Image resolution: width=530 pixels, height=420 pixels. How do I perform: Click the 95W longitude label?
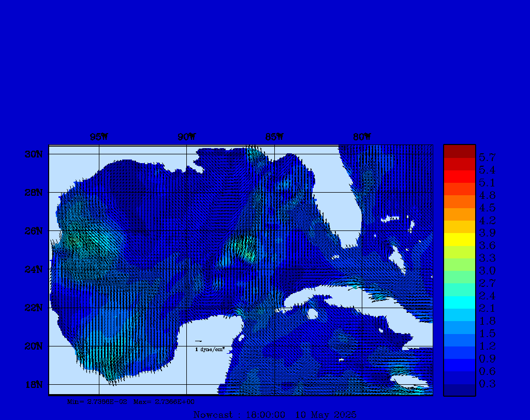(x=98, y=137)
